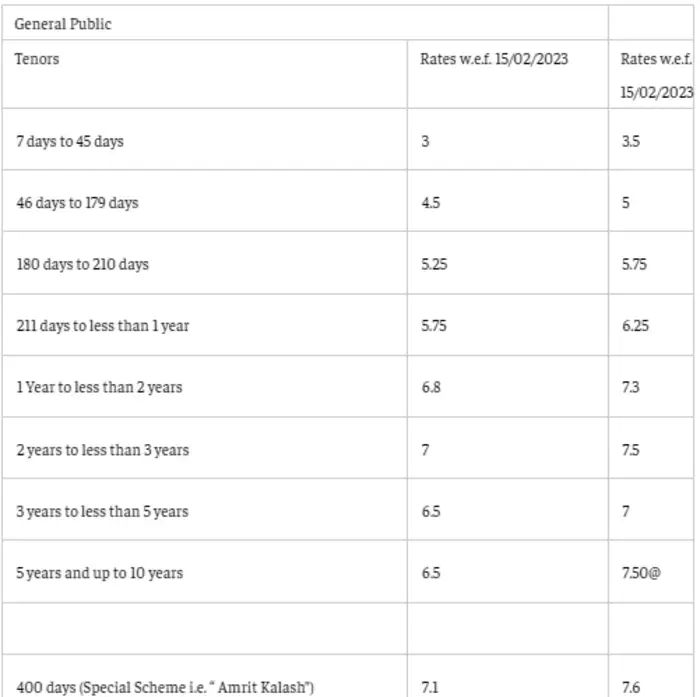Select the 6.25 rate cell
This screenshot has height=697, width=700.
click(634, 326)
